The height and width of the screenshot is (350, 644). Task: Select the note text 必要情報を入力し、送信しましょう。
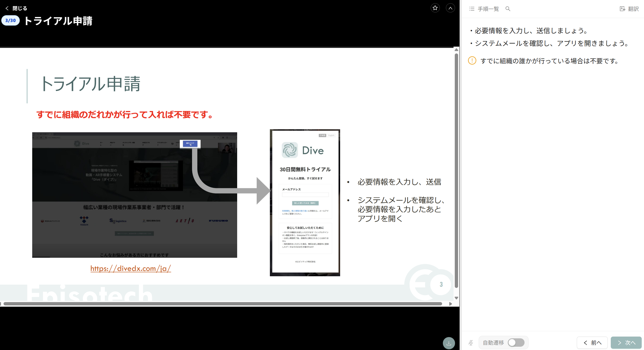pos(532,31)
